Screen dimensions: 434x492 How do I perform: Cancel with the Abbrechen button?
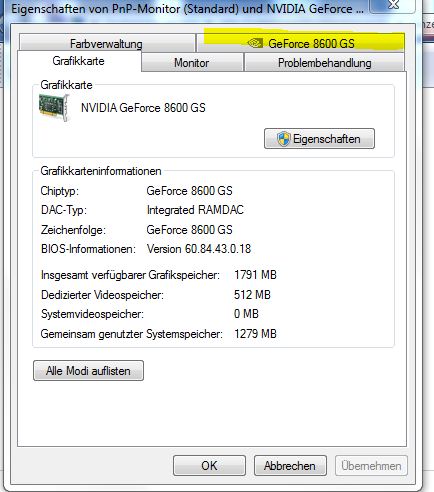pyautogui.click(x=290, y=465)
